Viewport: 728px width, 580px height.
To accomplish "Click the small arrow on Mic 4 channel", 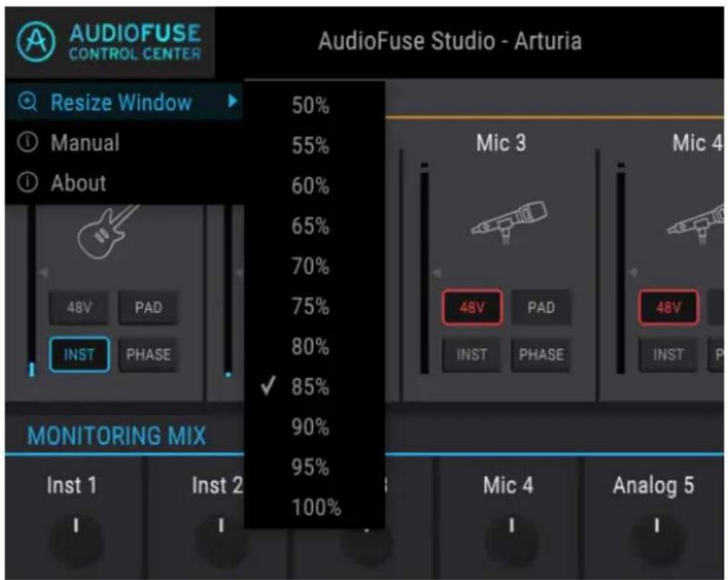I will [633, 273].
